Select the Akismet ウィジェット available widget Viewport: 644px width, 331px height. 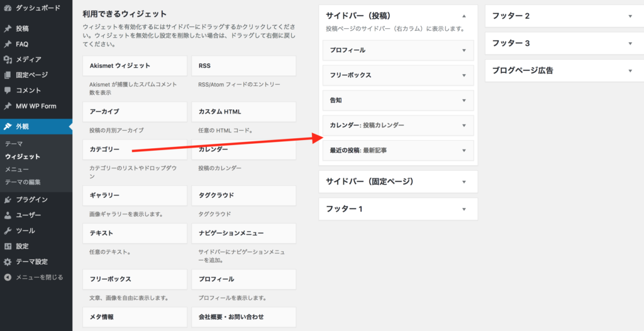135,66
